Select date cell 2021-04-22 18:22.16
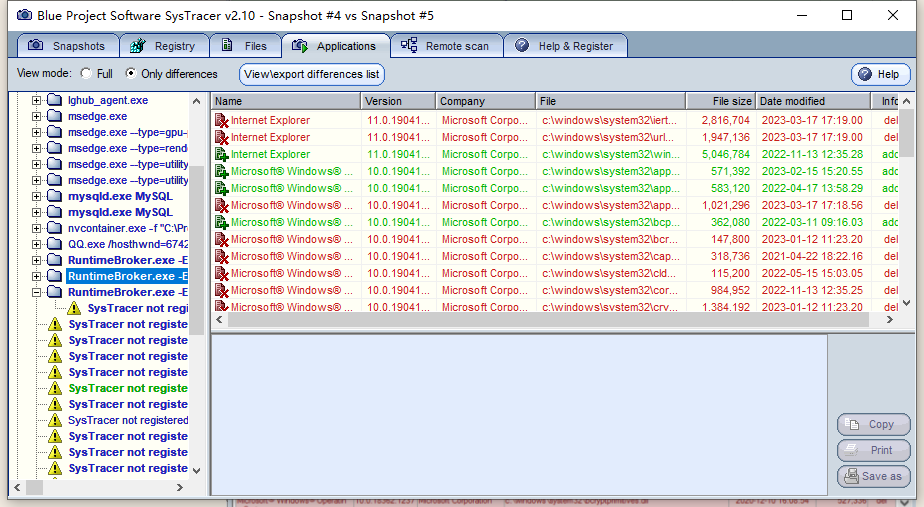The height and width of the screenshot is (507, 924). click(x=812, y=256)
